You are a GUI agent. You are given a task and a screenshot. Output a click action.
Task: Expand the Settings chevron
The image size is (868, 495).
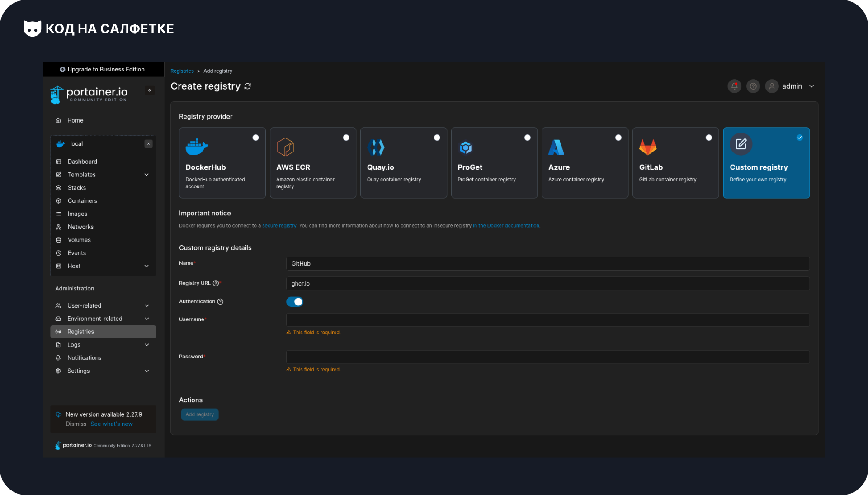(147, 371)
